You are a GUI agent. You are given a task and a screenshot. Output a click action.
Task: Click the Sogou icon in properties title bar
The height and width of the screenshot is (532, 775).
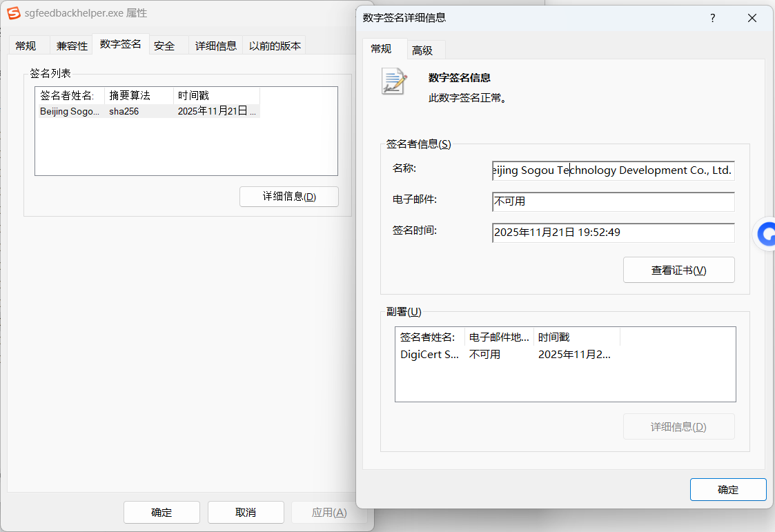tap(14, 13)
